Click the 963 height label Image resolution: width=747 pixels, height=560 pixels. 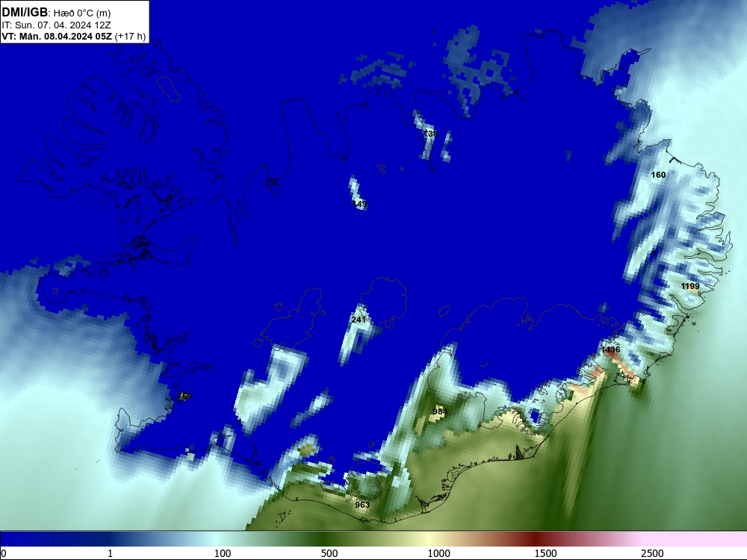coord(362,505)
